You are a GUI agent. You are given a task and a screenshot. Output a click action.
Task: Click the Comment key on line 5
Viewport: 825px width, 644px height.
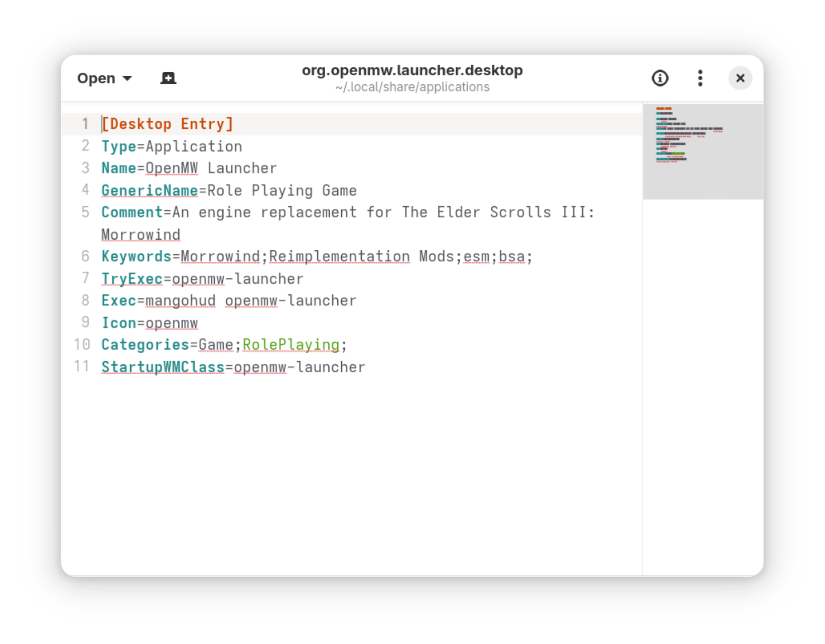tap(132, 213)
